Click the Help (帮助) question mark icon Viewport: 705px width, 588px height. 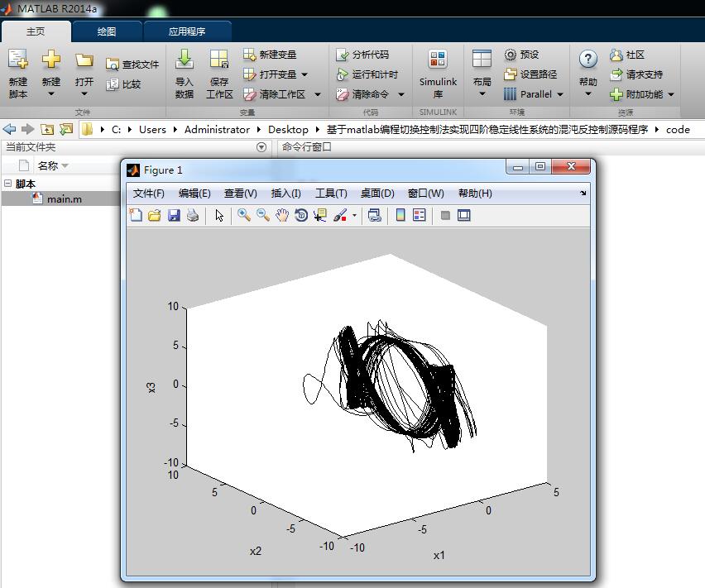point(588,60)
